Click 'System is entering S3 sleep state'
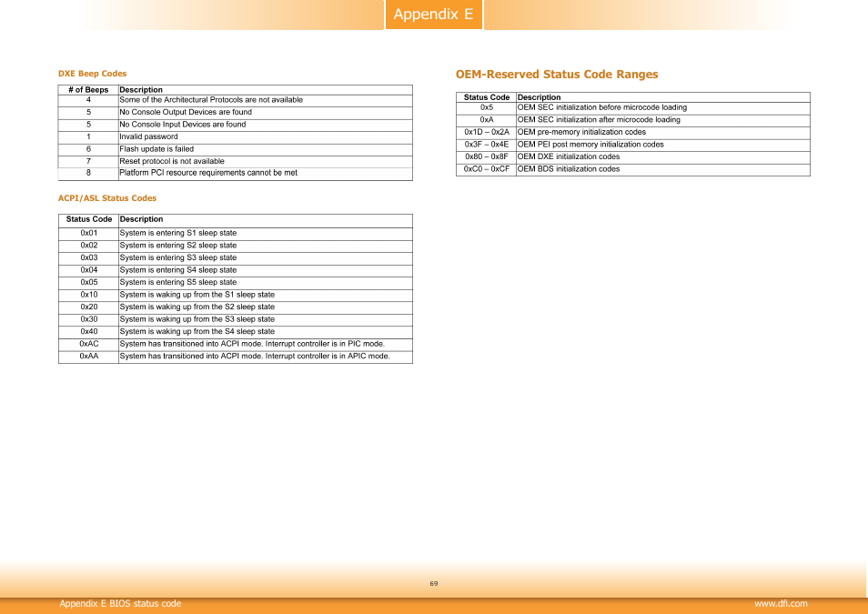This screenshot has height=614, width=868. [x=177, y=257]
